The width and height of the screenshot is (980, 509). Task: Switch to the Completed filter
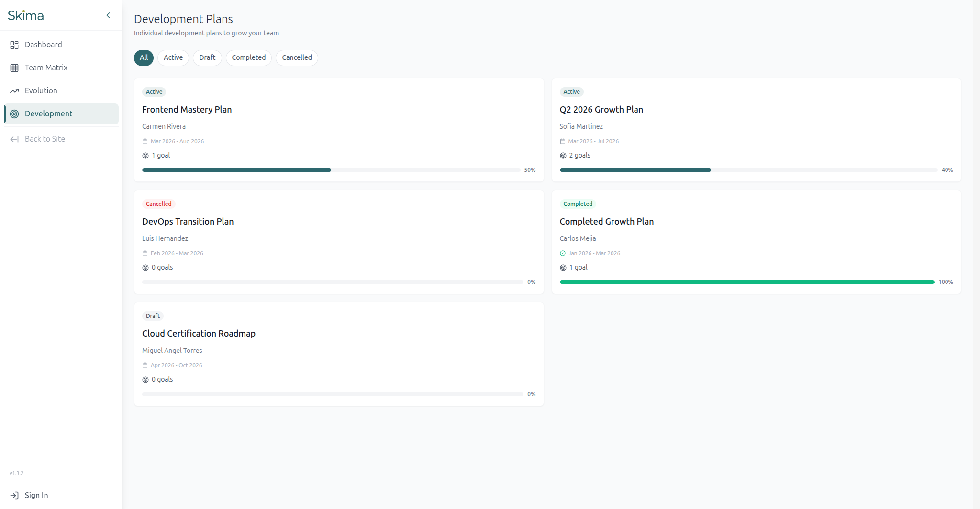(248, 57)
